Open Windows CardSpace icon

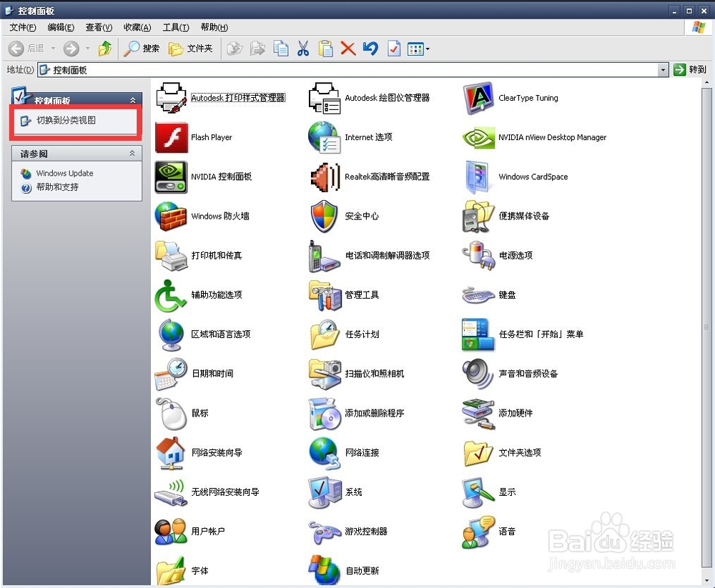coord(478,177)
